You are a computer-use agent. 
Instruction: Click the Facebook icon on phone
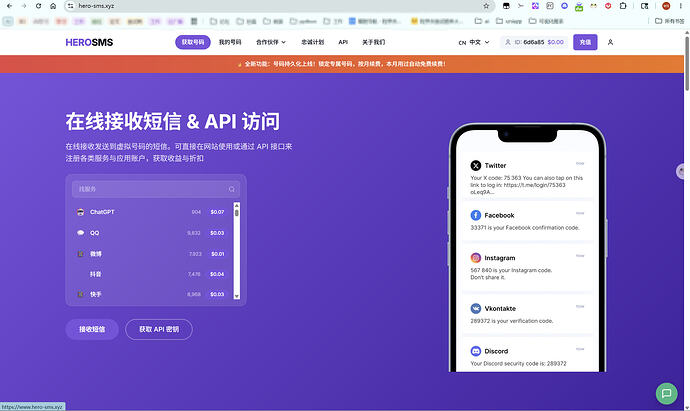(476, 215)
